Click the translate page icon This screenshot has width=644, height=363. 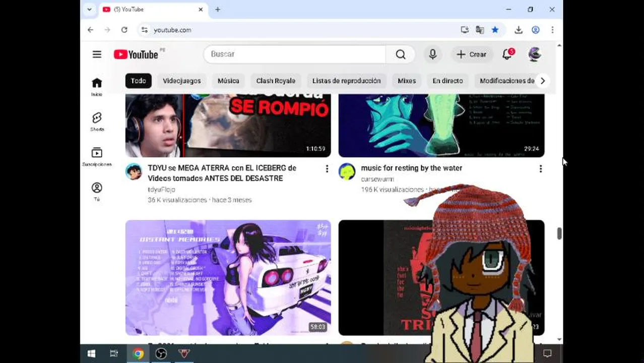[480, 30]
